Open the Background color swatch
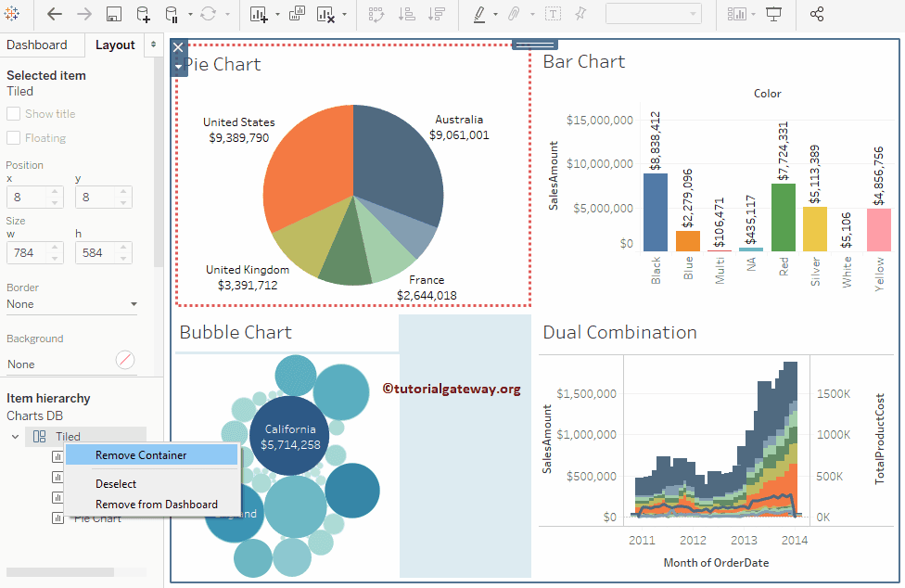Screen dimensions: 905x588 click(x=125, y=360)
